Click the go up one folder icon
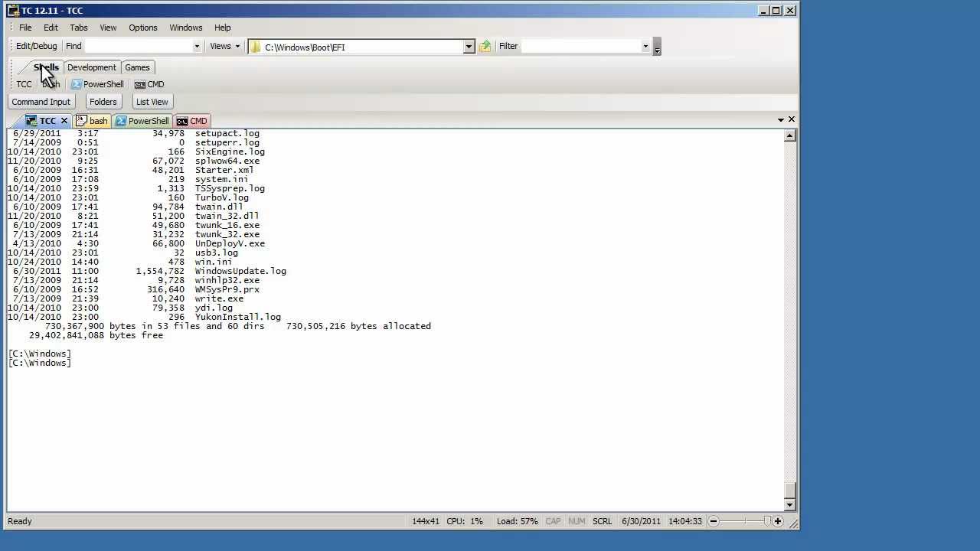The image size is (980, 551). pyautogui.click(x=485, y=47)
